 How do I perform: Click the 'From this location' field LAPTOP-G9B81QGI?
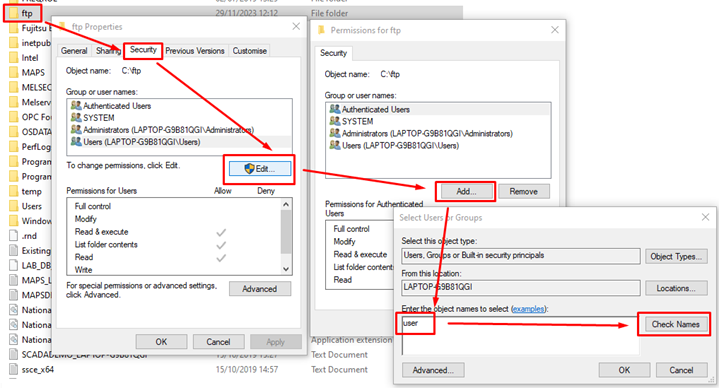coord(520,288)
